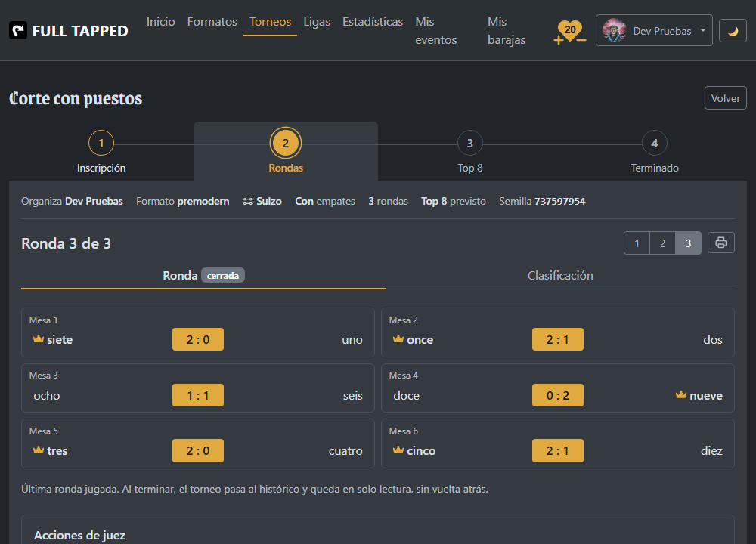Select step 2 Rondas in the progress stepper
Screen dimensions: 756x544
[286, 151]
